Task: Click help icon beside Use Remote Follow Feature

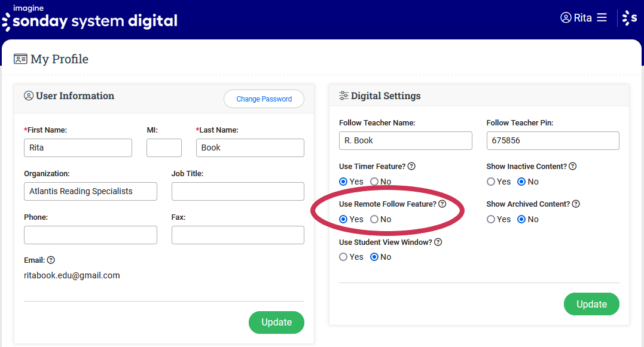Action: coord(442,204)
